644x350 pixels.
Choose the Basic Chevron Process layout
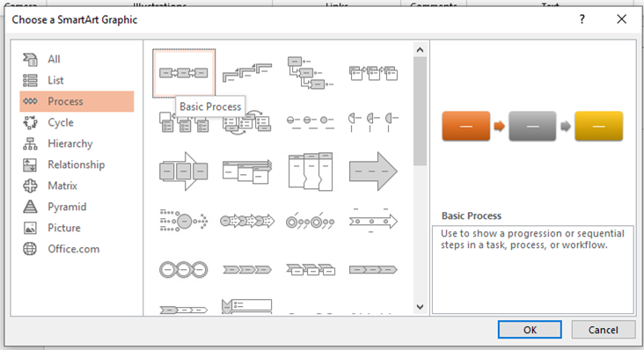point(247,270)
